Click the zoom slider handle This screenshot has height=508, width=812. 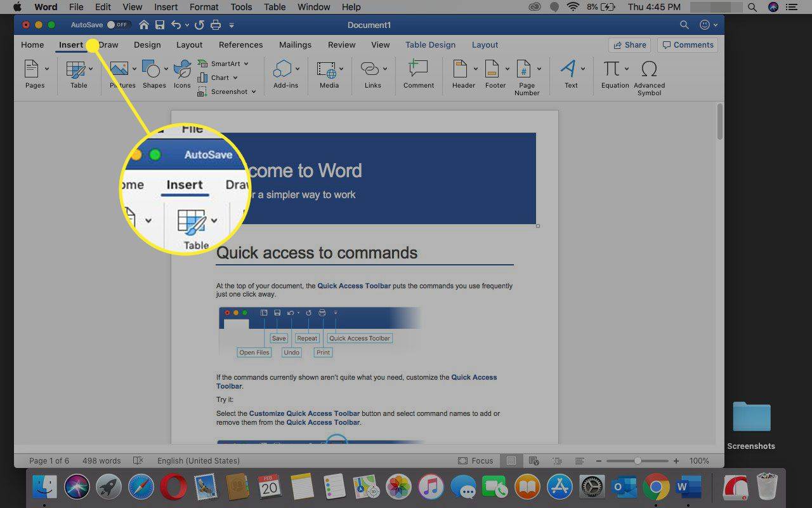(x=638, y=461)
